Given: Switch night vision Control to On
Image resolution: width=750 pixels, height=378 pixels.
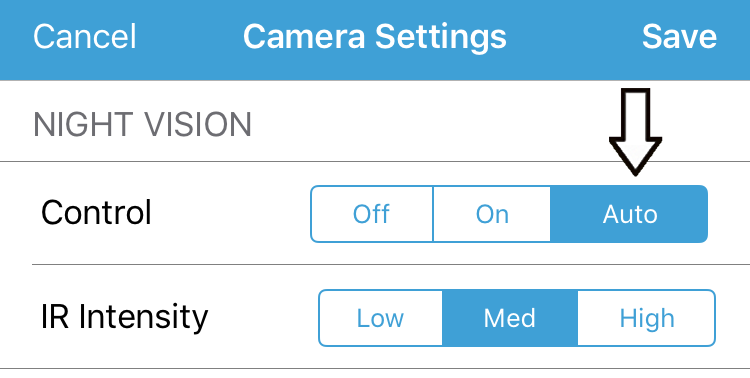Looking at the screenshot, I should tap(492, 214).
